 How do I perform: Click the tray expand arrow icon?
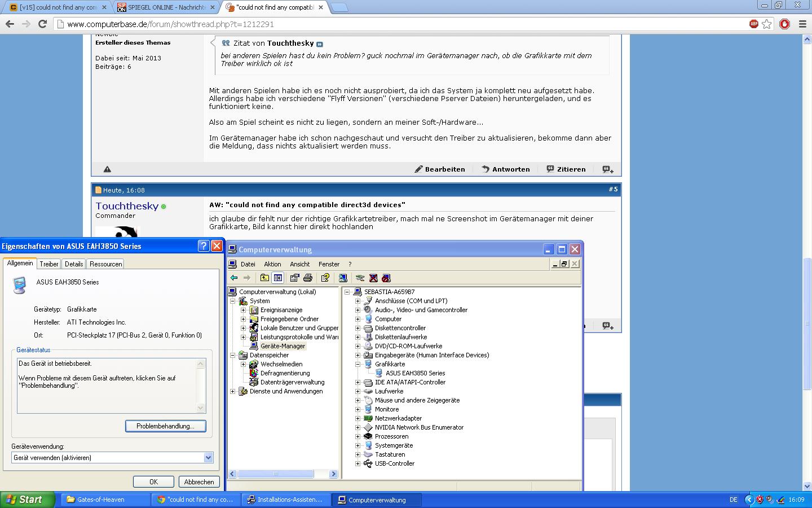point(749,500)
